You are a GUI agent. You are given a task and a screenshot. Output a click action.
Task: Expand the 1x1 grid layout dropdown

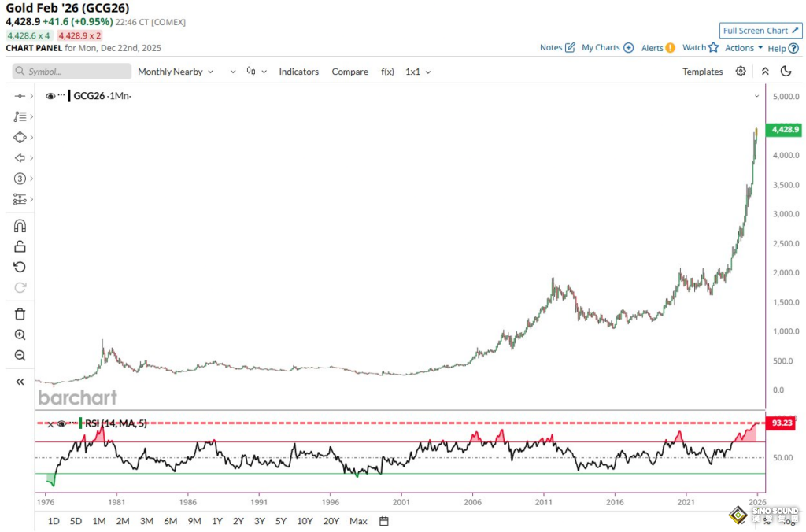(x=418, y=72)
